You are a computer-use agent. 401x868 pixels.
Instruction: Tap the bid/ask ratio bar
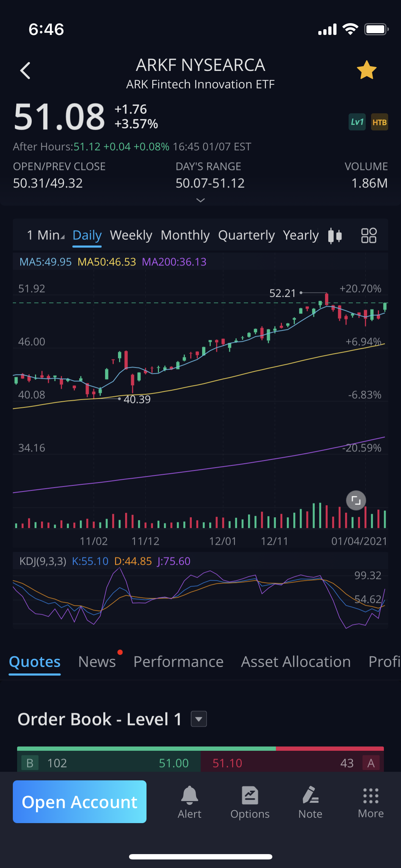200,748
